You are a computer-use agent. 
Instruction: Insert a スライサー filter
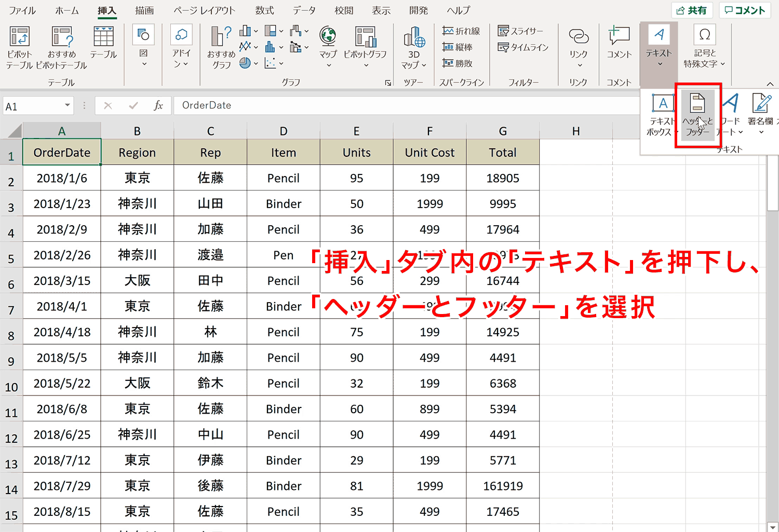pyautogui.click(x=520, y=31)
